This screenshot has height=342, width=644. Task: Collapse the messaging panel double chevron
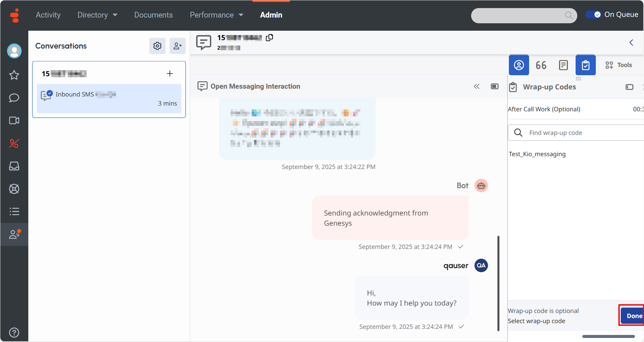click(x=477, y=86)
